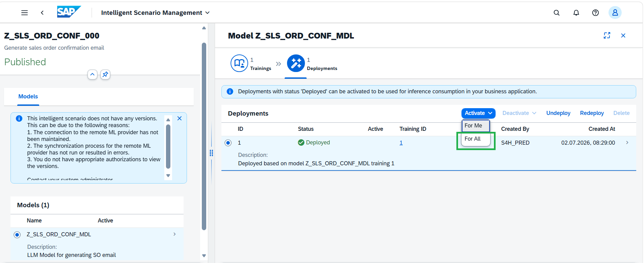This screenshot has width=644, height=263.
Task: Pin the header with the pin icon
Action: [x=105, y=74]
